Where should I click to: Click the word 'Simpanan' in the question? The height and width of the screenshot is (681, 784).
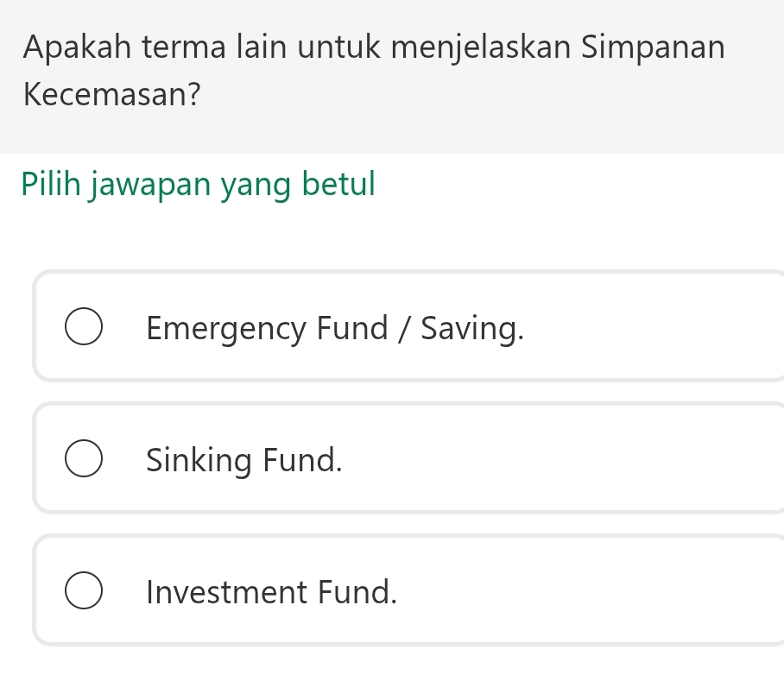[653, 47]
